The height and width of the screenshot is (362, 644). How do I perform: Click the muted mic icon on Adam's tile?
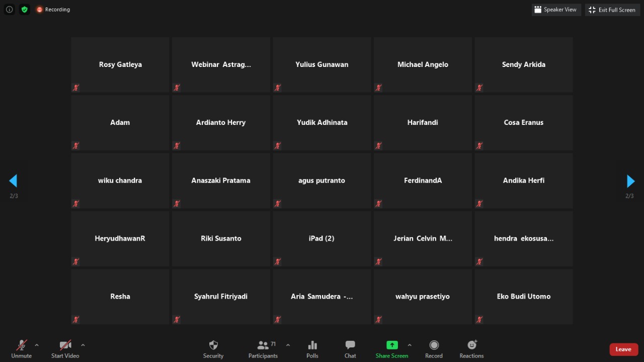click(76, 146)
